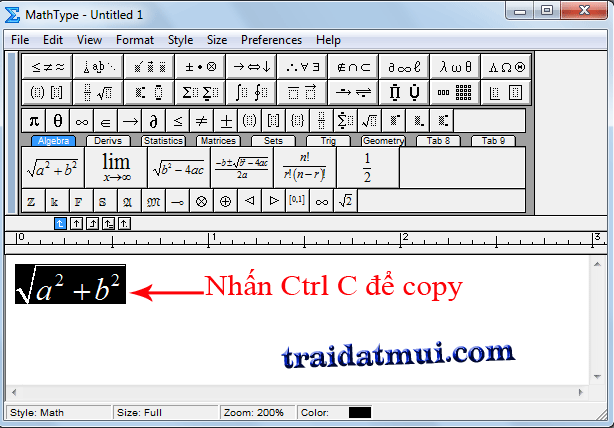Select the center-justified tab stop

(x=76, y=224)
